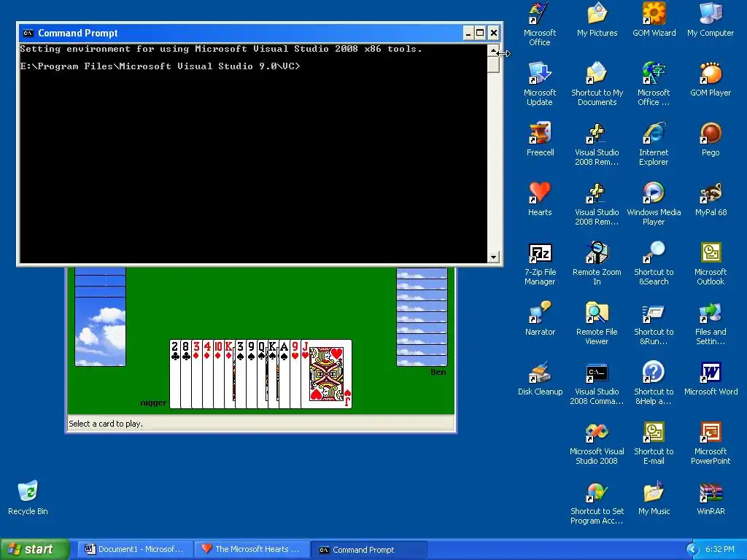Click the Microsoft Visual Studio 2008 icon

(x=597, y=443)
